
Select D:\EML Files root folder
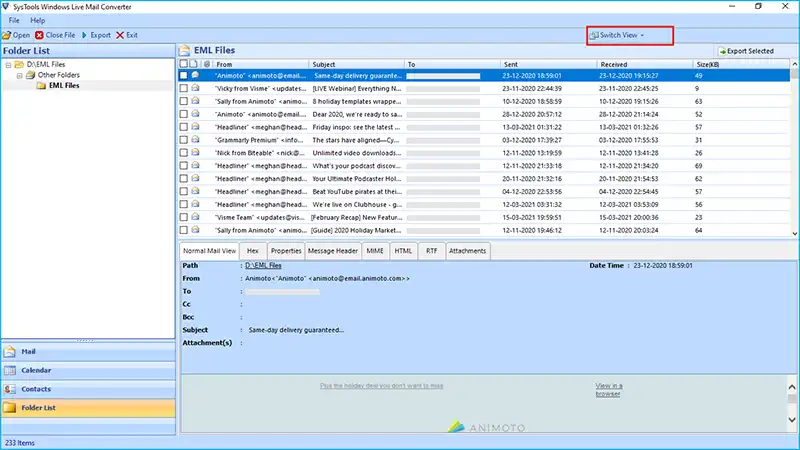46,64
